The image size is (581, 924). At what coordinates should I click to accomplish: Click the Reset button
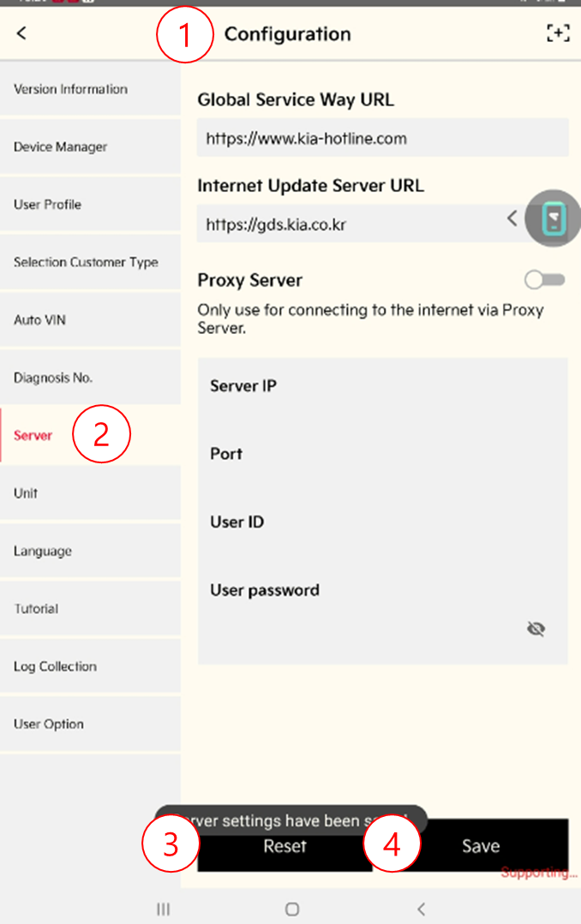[x=285, y=846]
